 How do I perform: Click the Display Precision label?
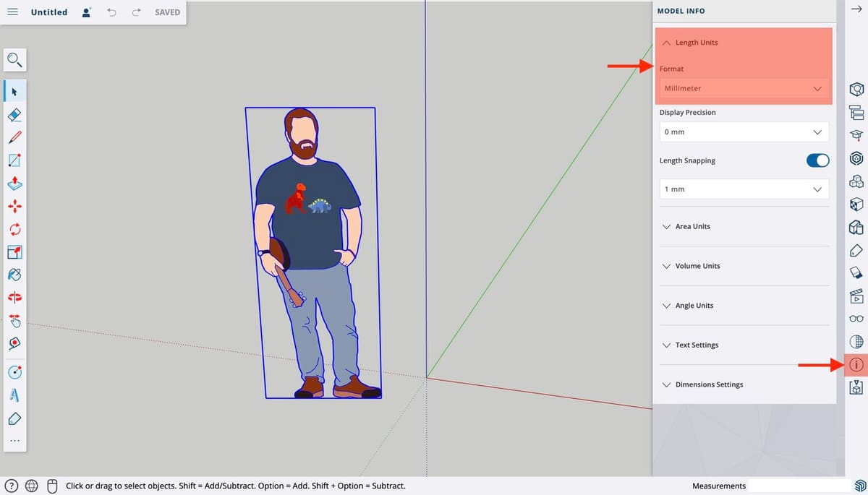[x=688, y=113]
